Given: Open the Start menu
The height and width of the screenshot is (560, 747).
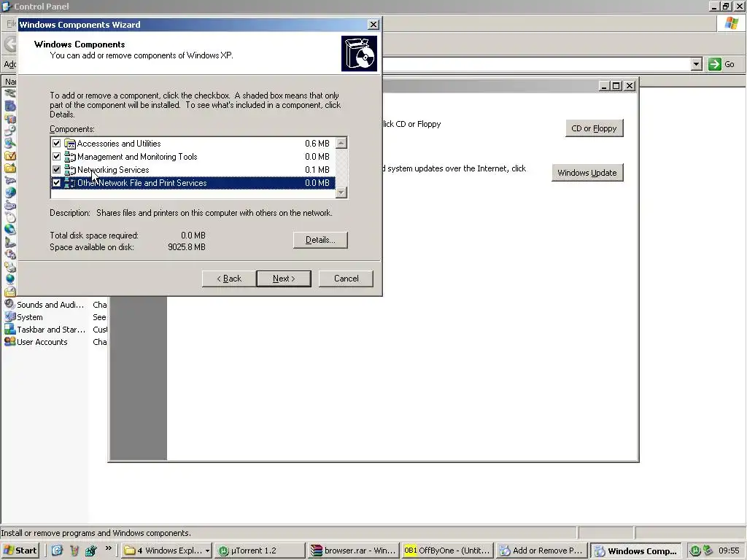Looking at the screenshot, I should [x=20, y=551].
